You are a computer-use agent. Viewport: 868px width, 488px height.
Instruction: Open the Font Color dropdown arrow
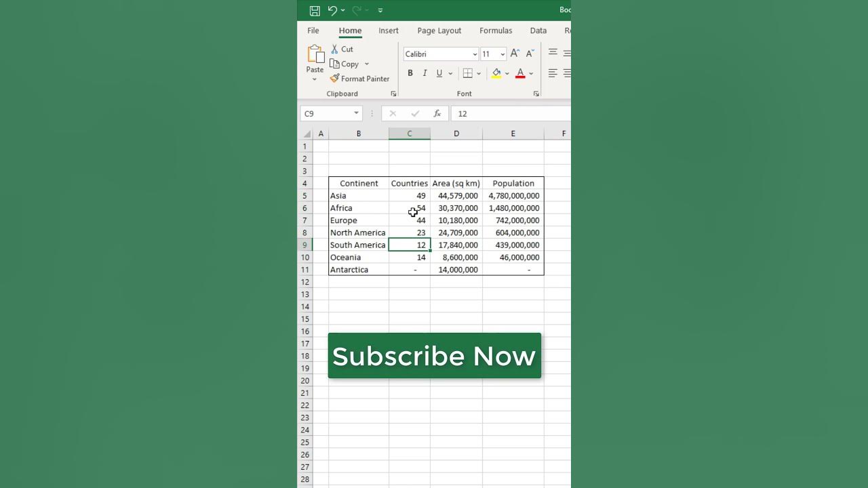531,73
